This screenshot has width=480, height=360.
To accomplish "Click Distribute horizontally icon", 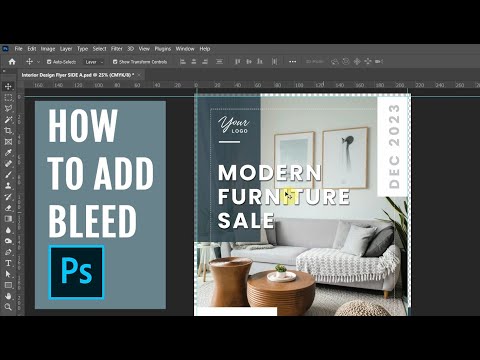I will click(274, 62).
